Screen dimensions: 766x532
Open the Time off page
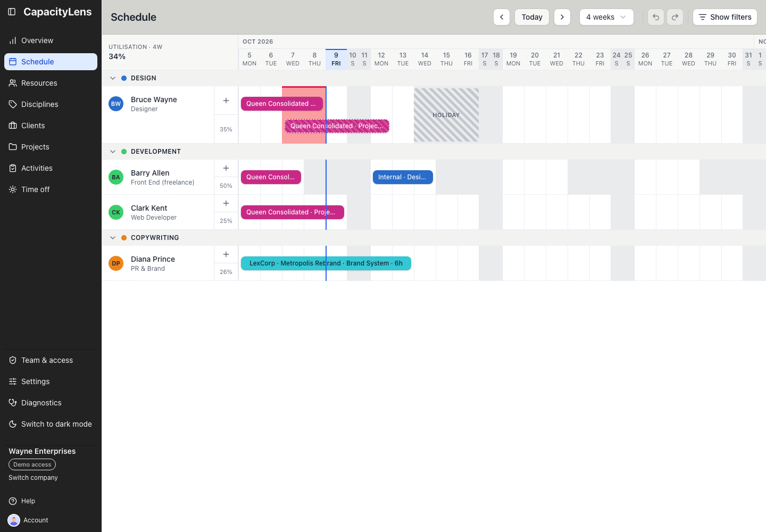click(51, 189)
